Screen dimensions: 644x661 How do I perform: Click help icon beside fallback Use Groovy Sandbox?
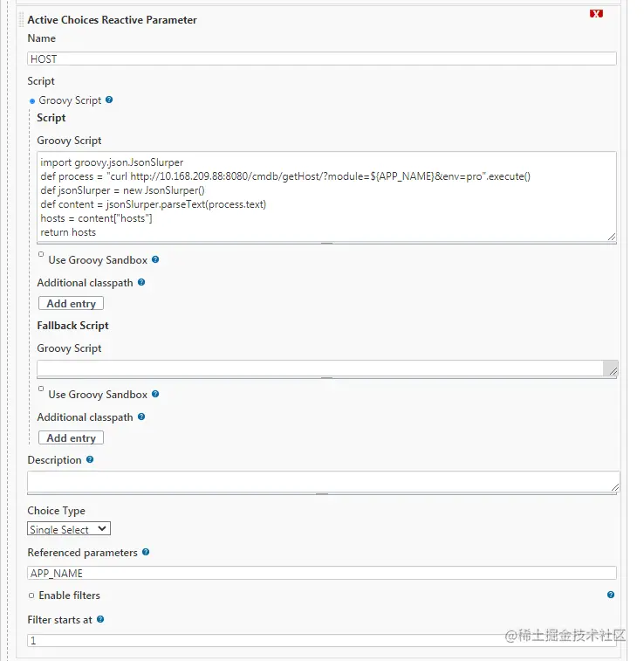tap(155, 394)
